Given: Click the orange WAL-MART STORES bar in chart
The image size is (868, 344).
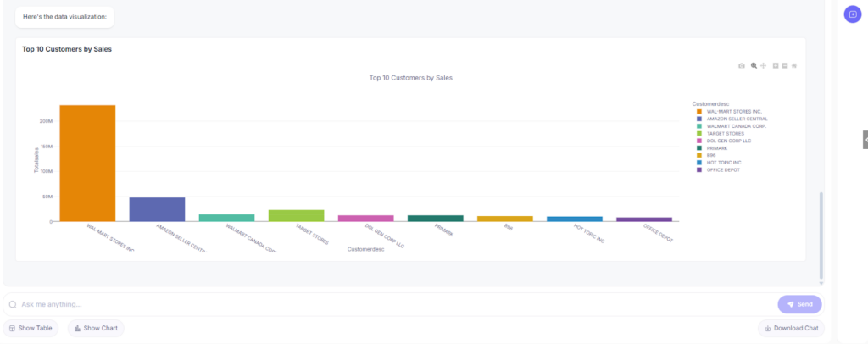Looking at the screenshot, I should click(87, 163).
